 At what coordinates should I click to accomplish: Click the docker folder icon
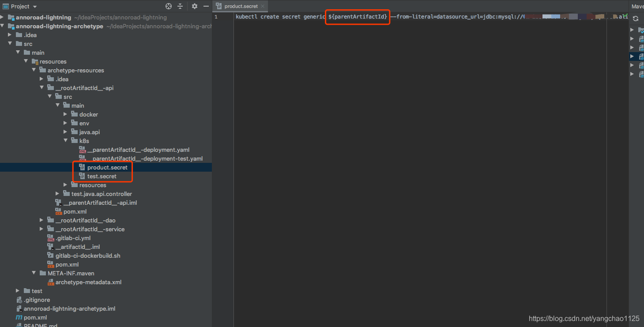[74, 114]
